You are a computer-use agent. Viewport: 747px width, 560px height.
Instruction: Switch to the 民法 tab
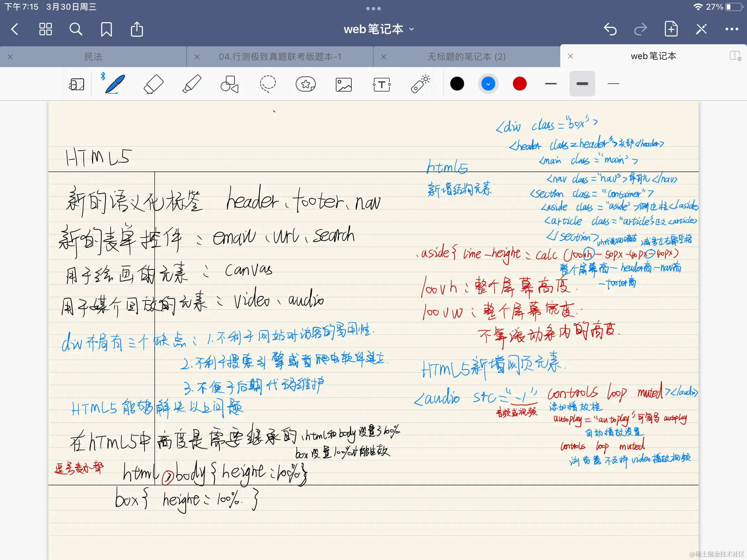pyautogui.click(x=93, y=57)
